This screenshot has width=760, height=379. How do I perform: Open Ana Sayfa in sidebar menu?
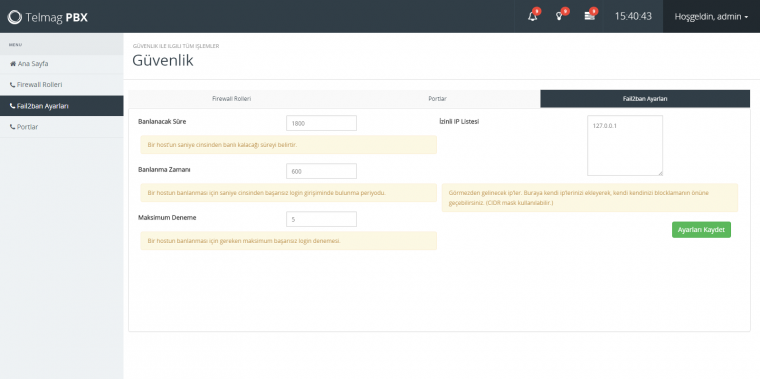click(62, 63)
